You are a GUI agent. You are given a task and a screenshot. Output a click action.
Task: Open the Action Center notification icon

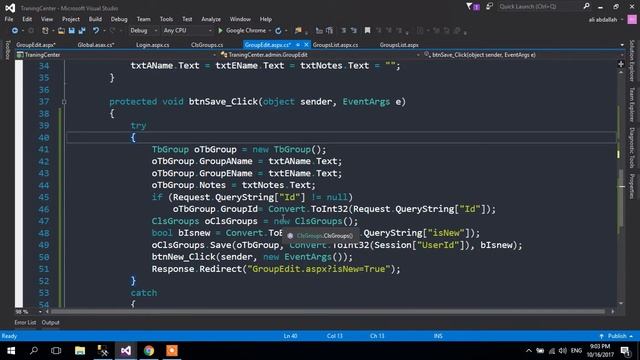625,351
